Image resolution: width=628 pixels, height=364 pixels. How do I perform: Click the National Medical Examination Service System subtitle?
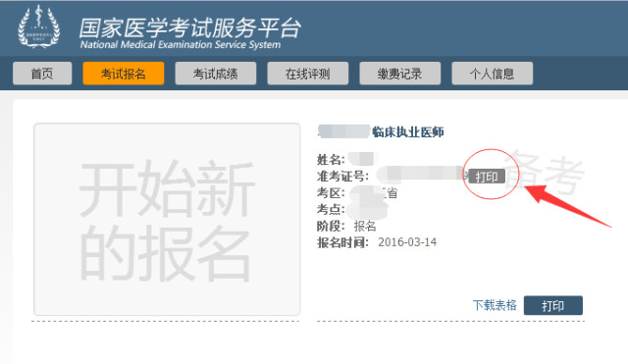pos(181,44)
